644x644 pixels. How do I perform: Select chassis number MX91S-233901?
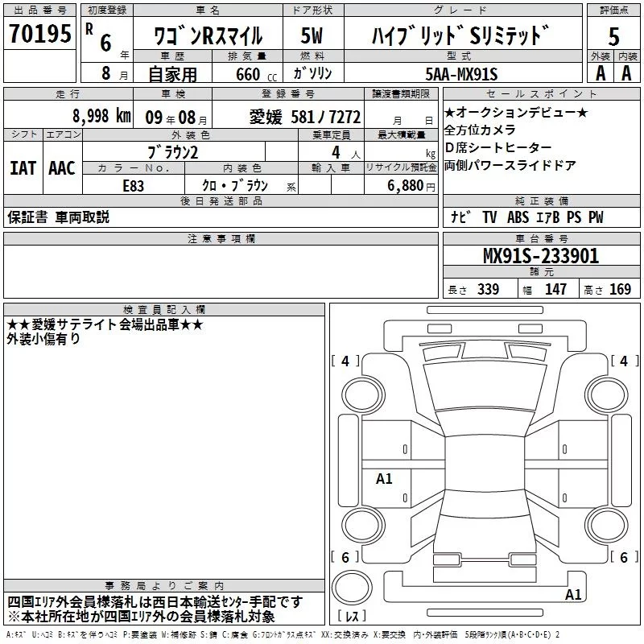click(541, 256)
